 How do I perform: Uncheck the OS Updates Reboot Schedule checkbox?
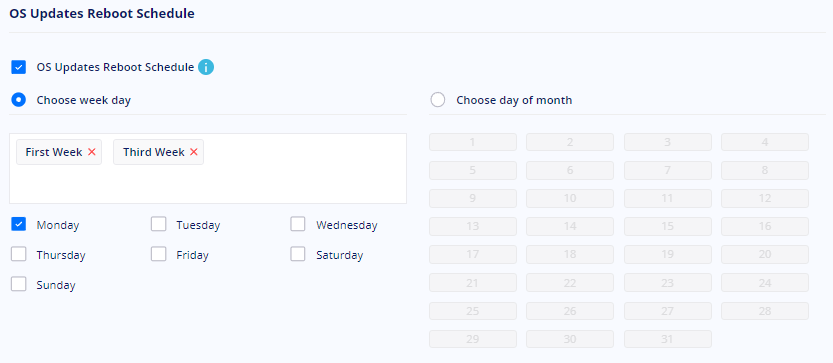(x=19, y=67)
